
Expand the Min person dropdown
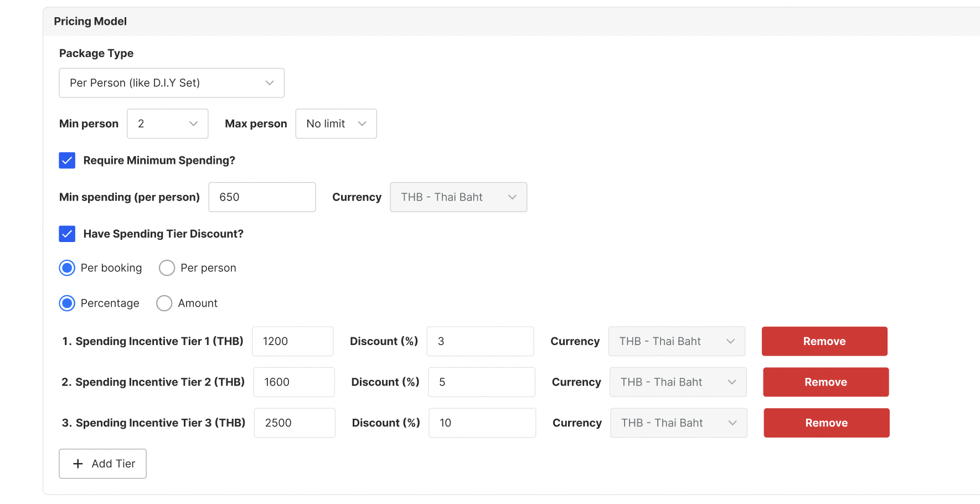(167, 124)
